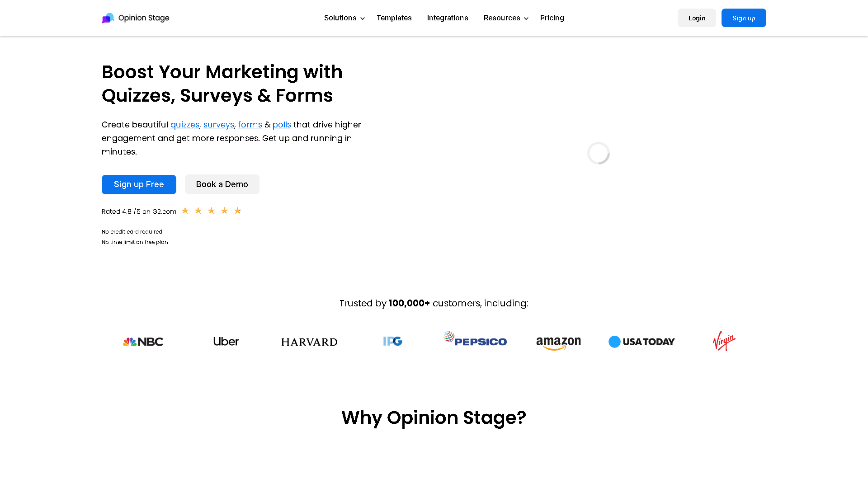Viewport: 868px width, 488px height.
Task: Select the Amazon logo
Action: [x=558, y=342]
